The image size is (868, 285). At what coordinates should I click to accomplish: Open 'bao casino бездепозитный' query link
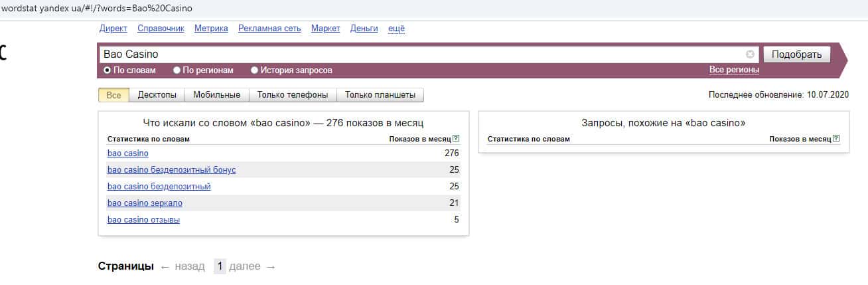click(x=159, y=187)
